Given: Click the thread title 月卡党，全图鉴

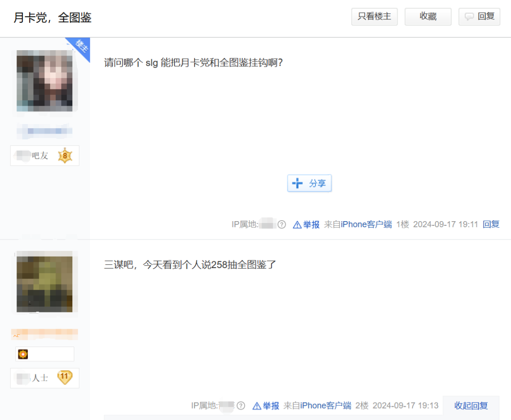Looking at the screenshot, I should coord(53,18).
